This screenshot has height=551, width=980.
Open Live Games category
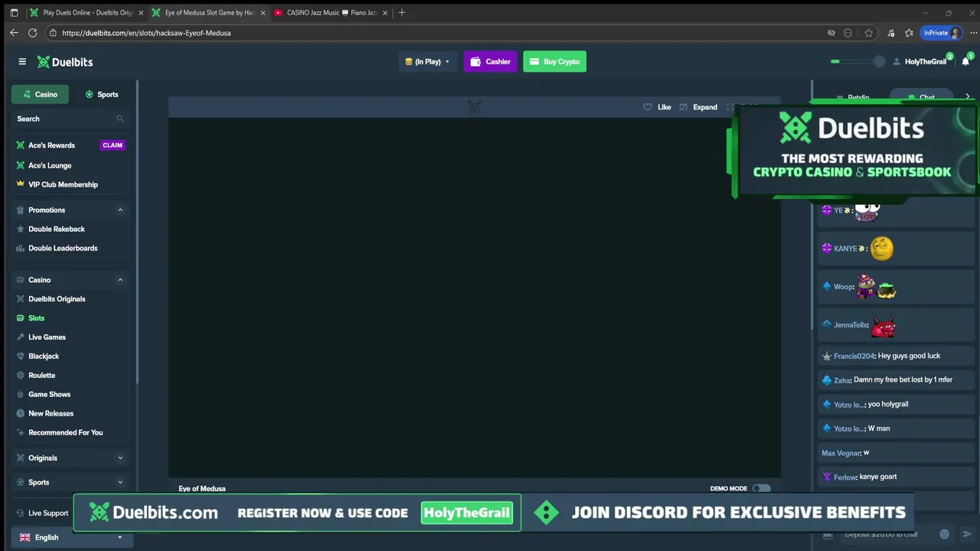(47, 337)
